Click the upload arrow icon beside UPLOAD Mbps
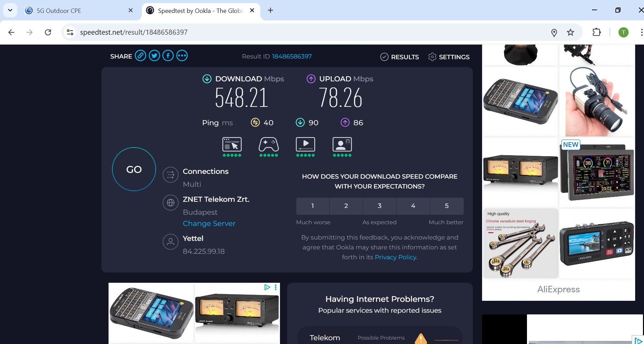Image resolution: width=644 pixels, height=344 pixels. tap(311, 79)
